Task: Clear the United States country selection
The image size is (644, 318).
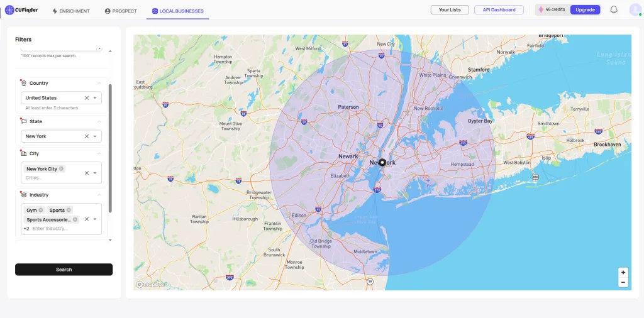Action: pyautogui.click(x=87, y=98)
